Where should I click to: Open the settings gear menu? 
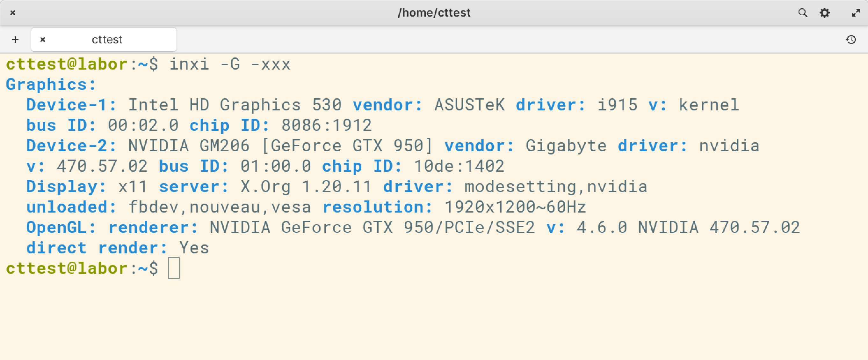point(825,13)
